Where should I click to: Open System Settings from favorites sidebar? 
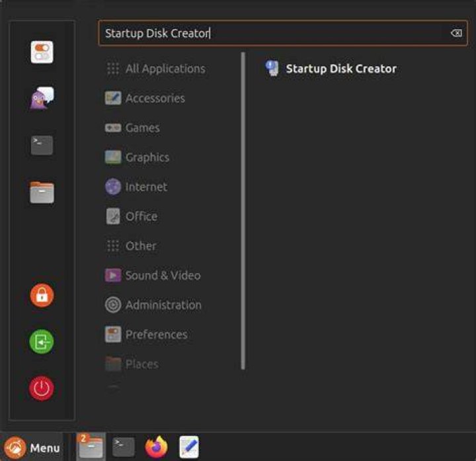coord(42,52)
